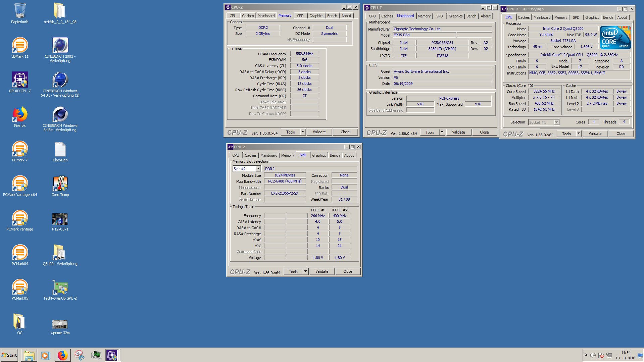
Task: Click BIOS date 06/19/2009 value
Action: pyautogui.click(x=442, y=84)
